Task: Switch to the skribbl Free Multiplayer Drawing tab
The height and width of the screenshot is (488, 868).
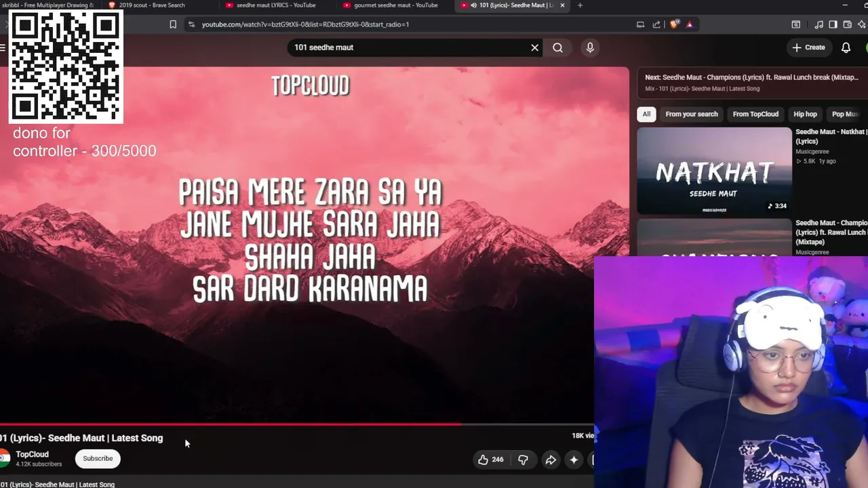Action: (x=47, y=5)
